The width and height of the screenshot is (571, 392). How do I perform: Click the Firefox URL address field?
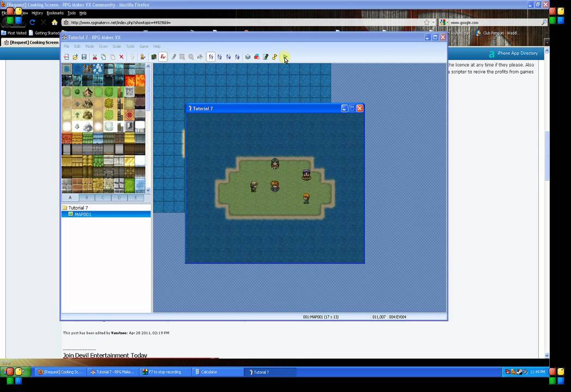click(244, 22)
